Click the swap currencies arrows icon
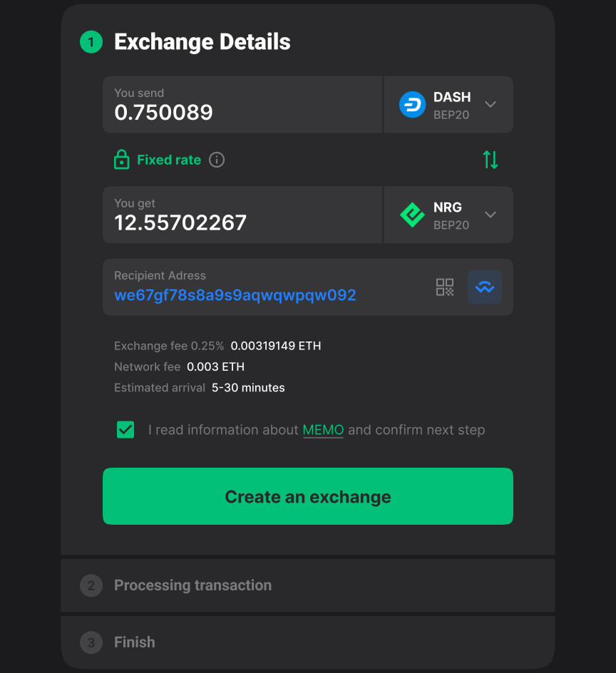The height and width of the screenshot is (673, 616). pyautogui.click(x=491, y=160)
